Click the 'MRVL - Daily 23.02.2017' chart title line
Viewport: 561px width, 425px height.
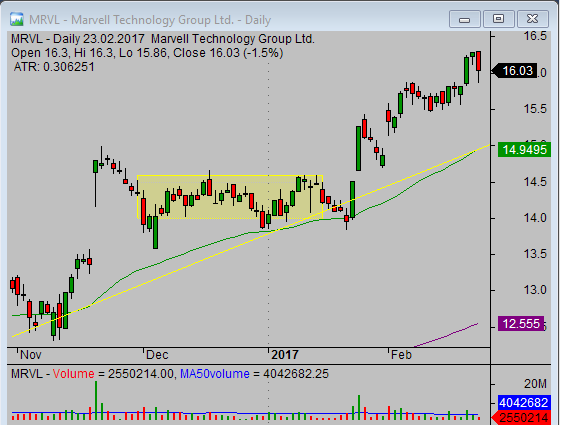(163, 39)
